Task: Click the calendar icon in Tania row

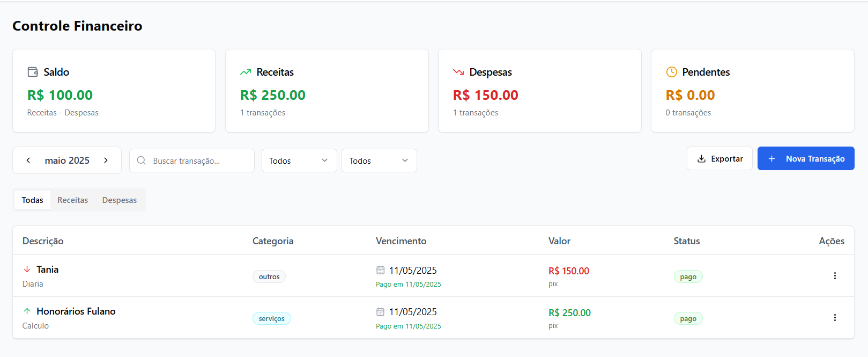Action: (381, 270)
